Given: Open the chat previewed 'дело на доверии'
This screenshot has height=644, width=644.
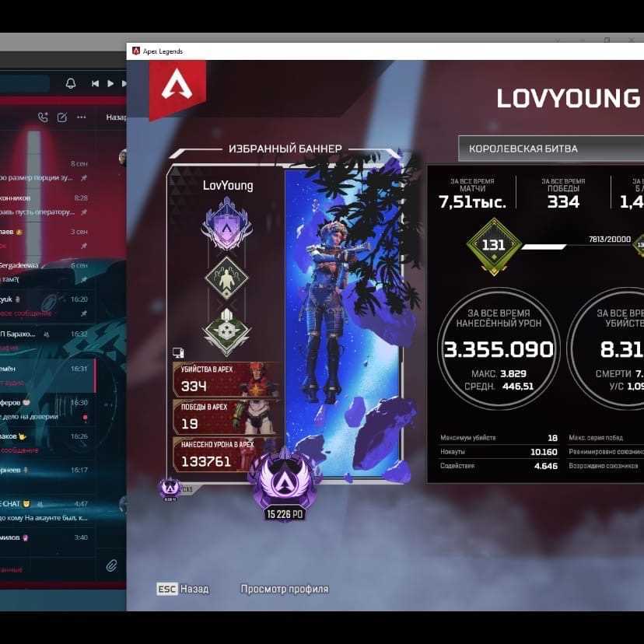Looking at the screenshot, I should coord(47,409).
